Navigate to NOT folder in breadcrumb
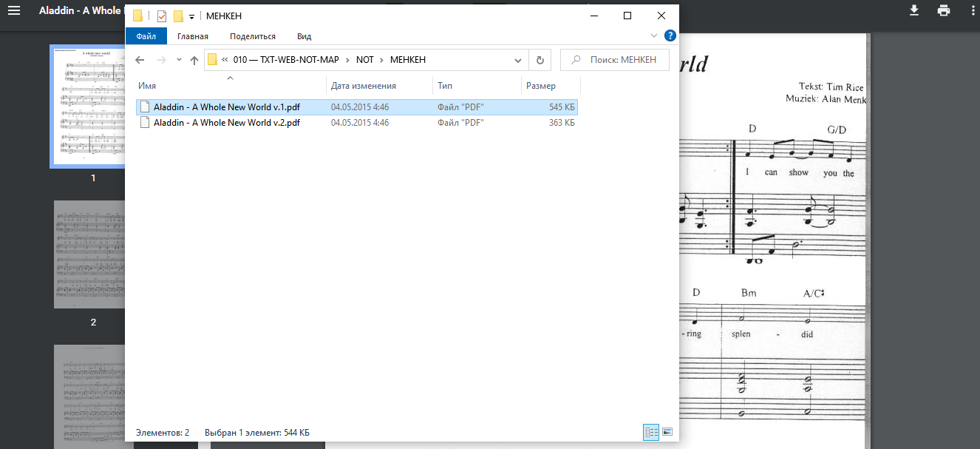 pyautogui.click(x=365, y=60)
